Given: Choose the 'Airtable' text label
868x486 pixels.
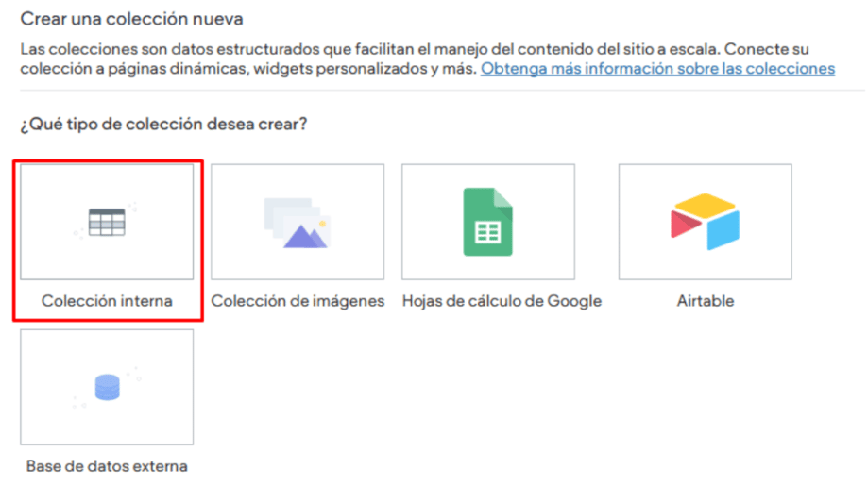Looking at the screenshot, I should [705, 301].
